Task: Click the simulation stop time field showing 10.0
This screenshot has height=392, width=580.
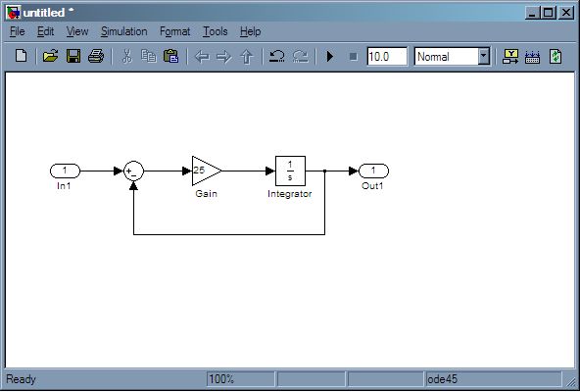Action: pyautogui.click(x=387, y=57)
